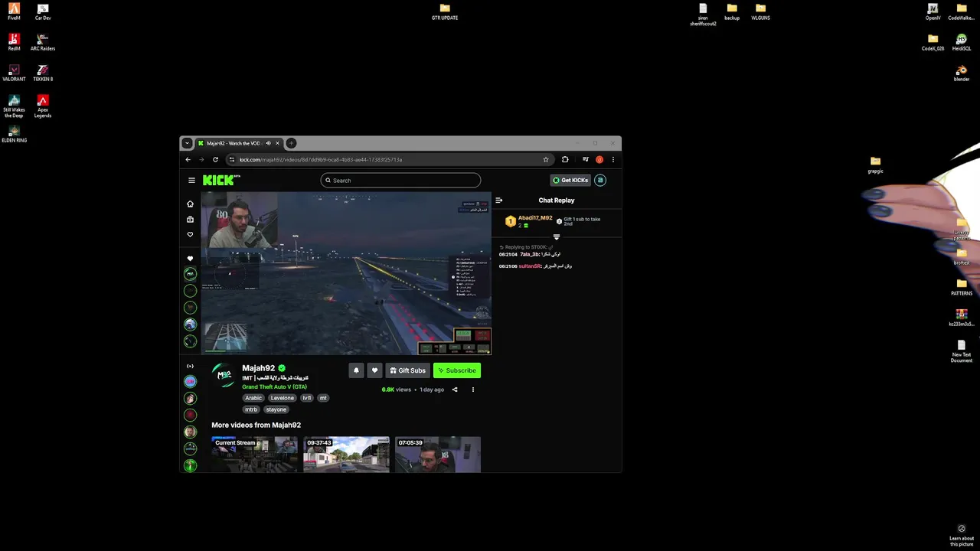Open the 07:05:39 video thumbnail
This screenshot has width=980, height=551.
[438, 455]
